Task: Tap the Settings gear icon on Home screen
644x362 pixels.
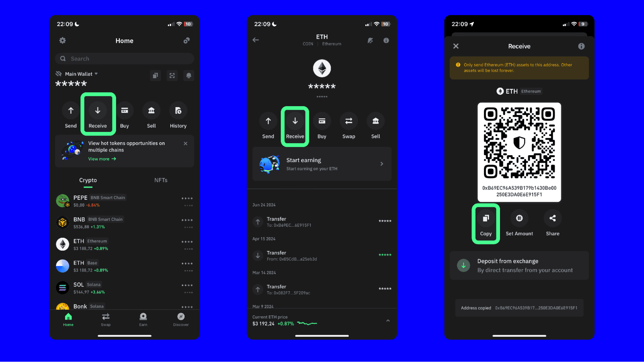Action: (x=62, y=41)
